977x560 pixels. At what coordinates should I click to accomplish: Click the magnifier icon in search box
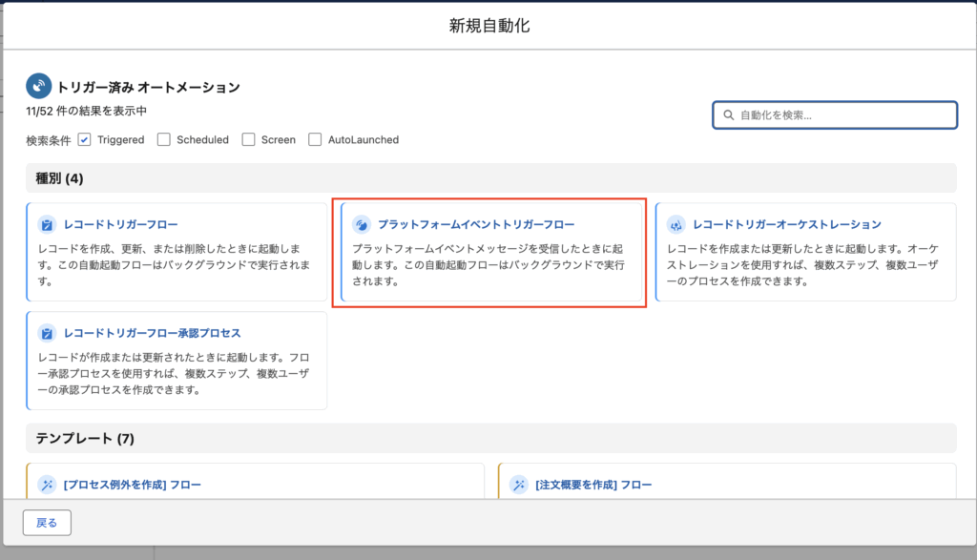(x=729, y=115)
